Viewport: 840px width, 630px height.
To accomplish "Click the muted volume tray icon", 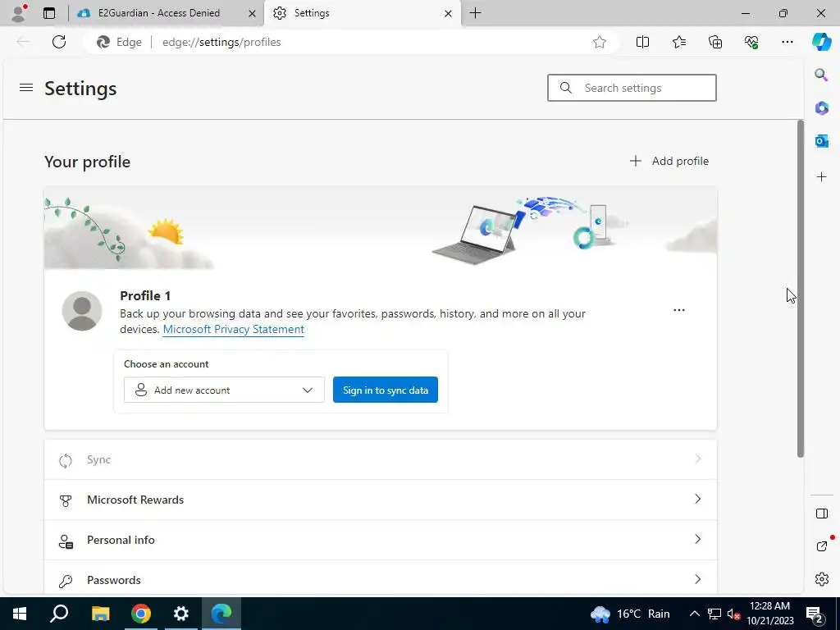I will pos(733,614).
